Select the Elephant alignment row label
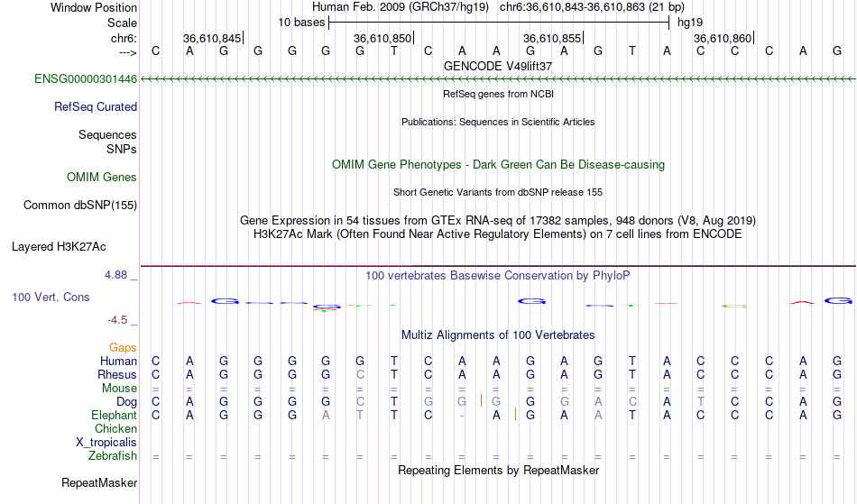 click(114, 415)
